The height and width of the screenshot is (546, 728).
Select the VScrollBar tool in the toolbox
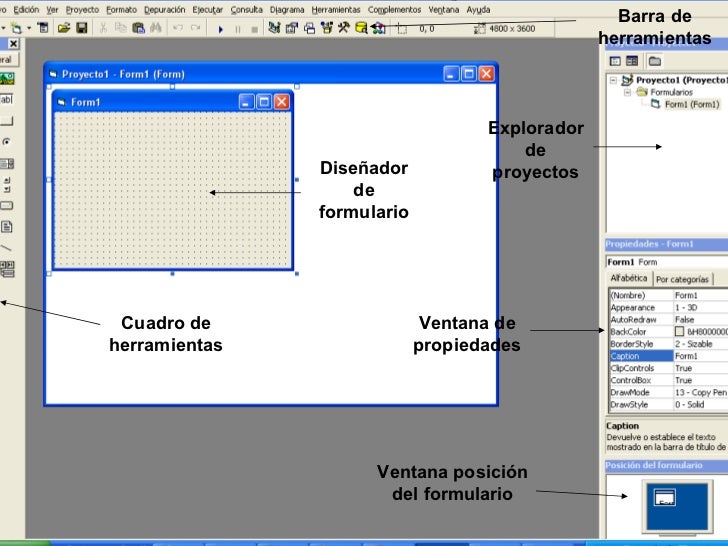[7, 184]
